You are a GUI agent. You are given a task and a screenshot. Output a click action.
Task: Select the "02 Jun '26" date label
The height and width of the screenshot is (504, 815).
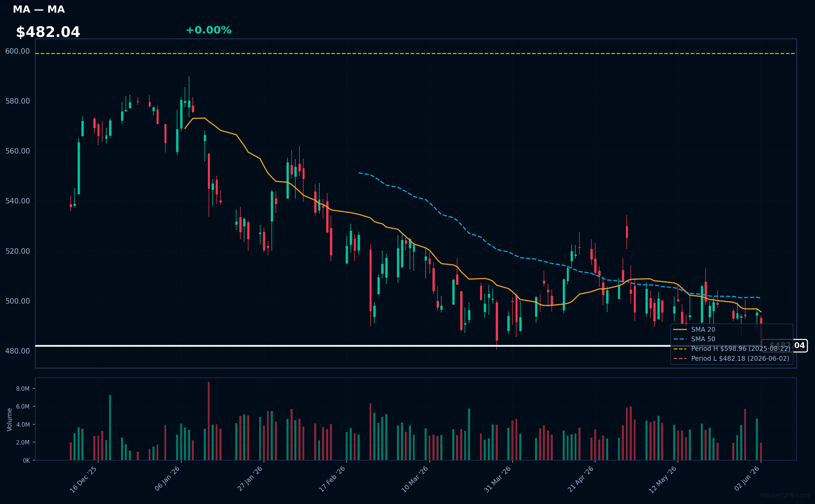747,478
